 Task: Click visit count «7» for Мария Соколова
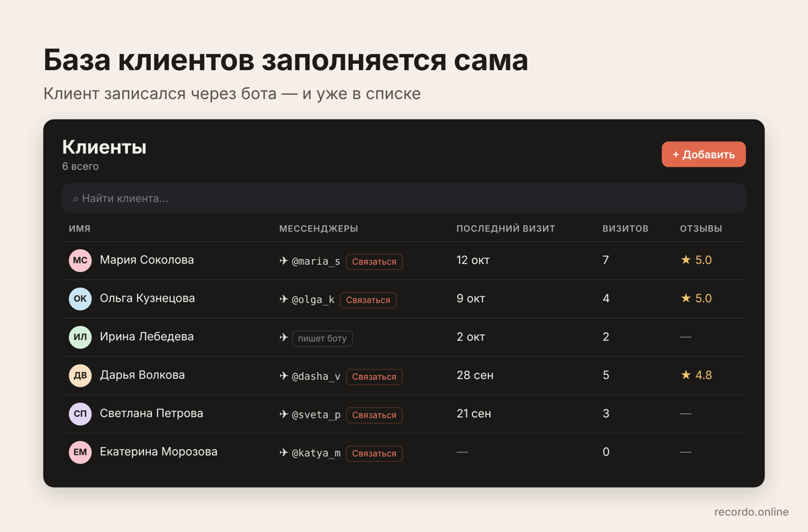[606, 260]
